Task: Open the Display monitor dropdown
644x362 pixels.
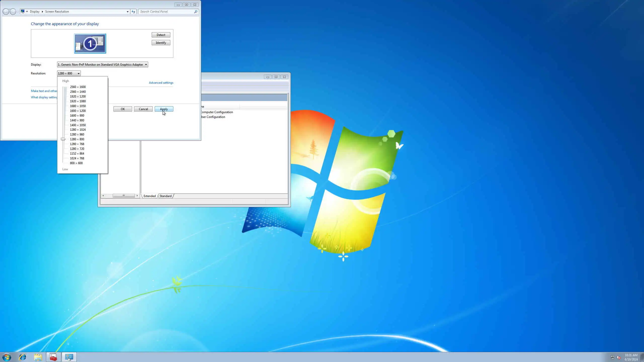Action: [102, 65]
